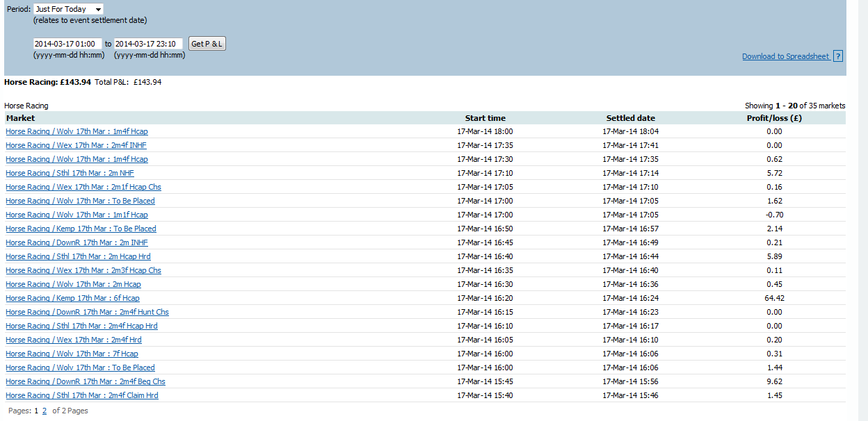Click the Market column header
Screen dimensions: 868x421
tap(20, 118)
